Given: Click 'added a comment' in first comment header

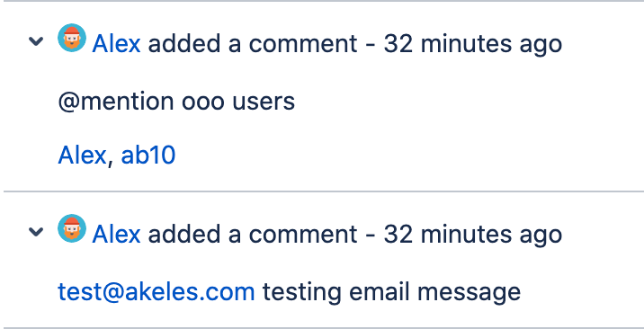Looking at the screenshot, I should [253, 44].
